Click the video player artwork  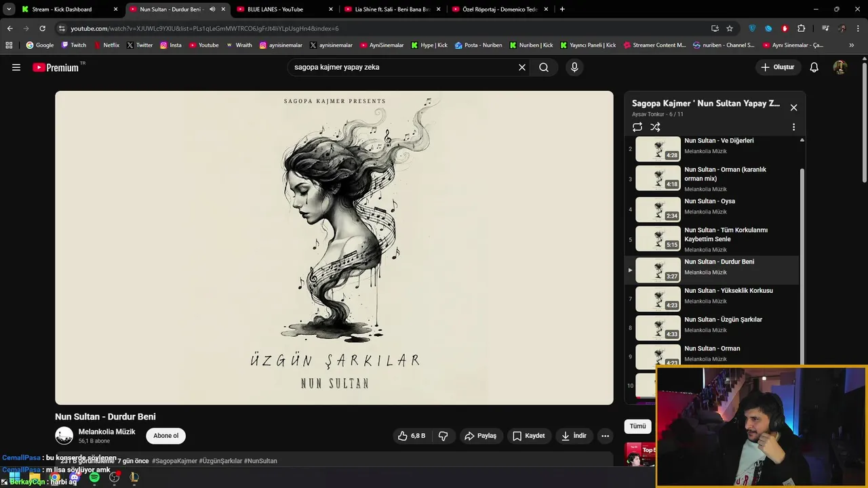[x=334, y=247]
